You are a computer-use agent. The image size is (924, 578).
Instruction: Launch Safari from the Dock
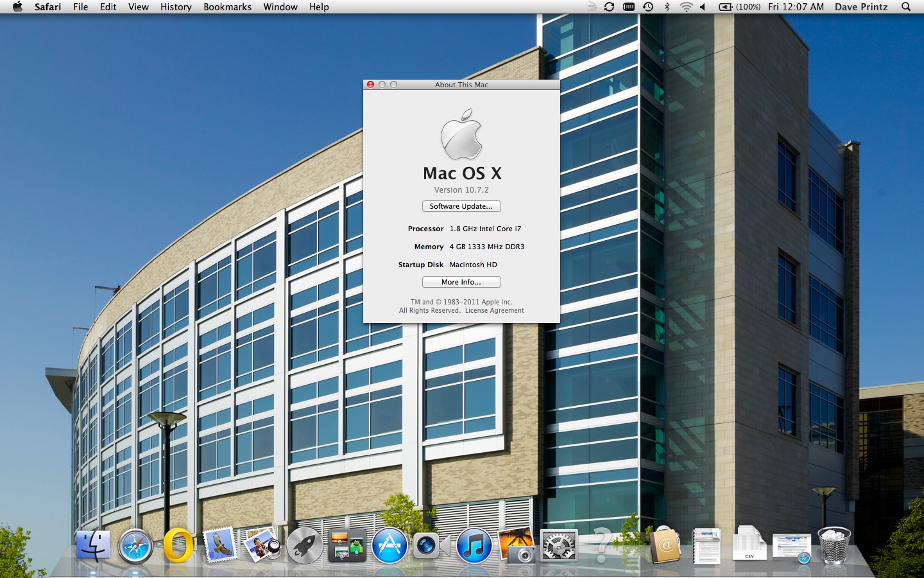pos(135,546)
